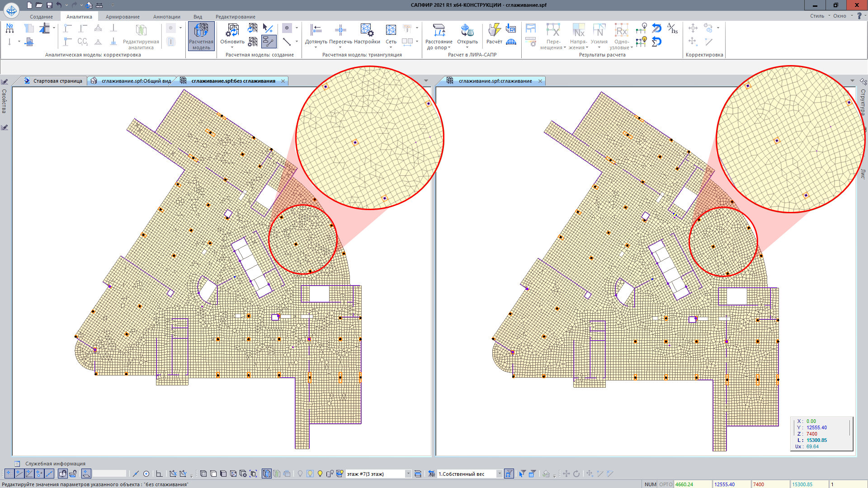Image resolution: width=868 pixels, height=488 pixels.
Task: Click Расстояние до опор icon
Action: point(439,31)
